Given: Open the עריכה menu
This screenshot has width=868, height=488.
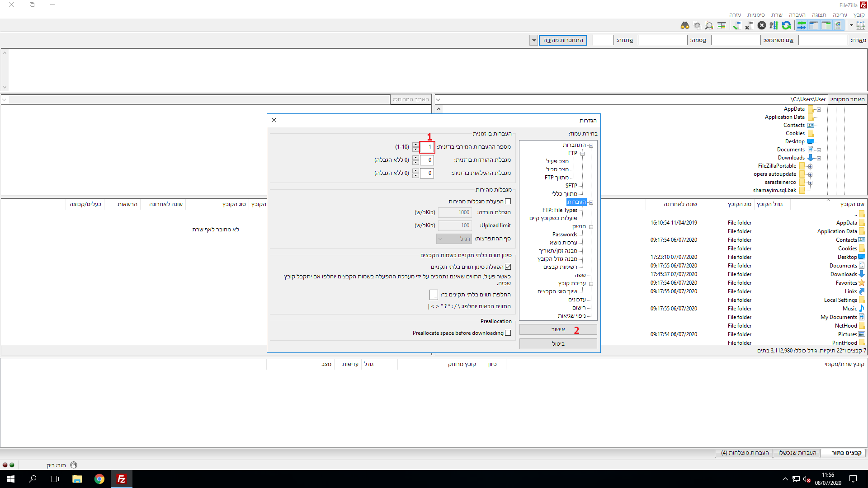Looking at the screenshot, I should point(840,15).
